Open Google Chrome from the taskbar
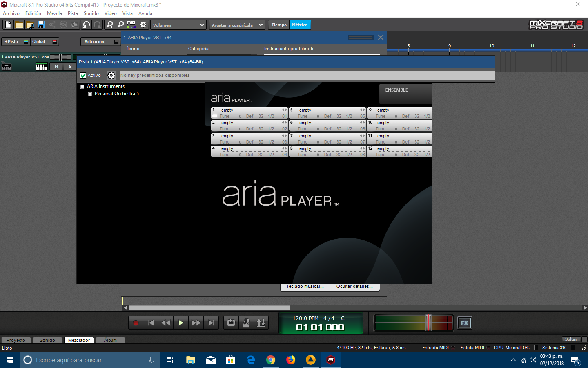 coord(271,360)
